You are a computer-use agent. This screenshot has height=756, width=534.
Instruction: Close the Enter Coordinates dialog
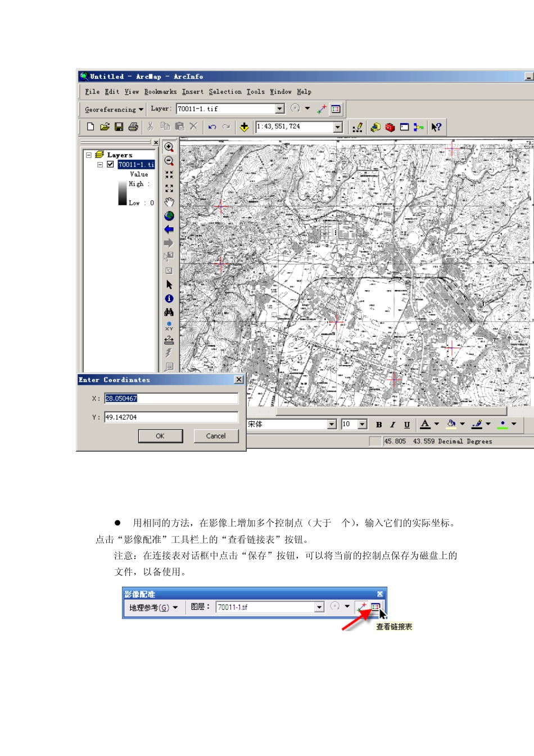pyautogui.click(x=239, y=380)
